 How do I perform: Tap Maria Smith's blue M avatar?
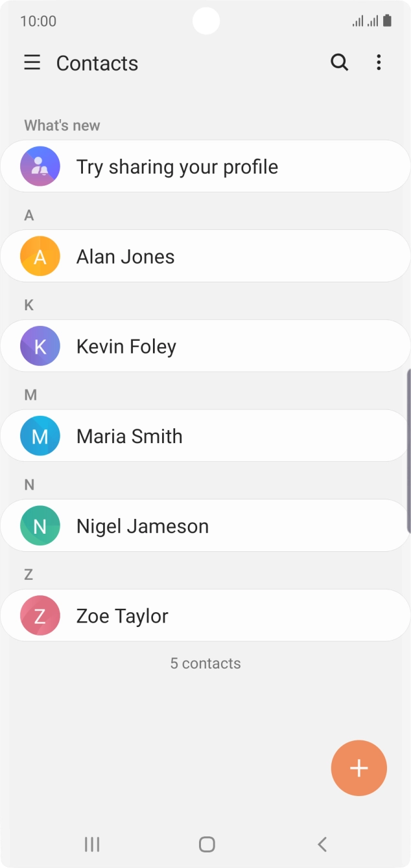pyautogui.click(x=40, y=436)
